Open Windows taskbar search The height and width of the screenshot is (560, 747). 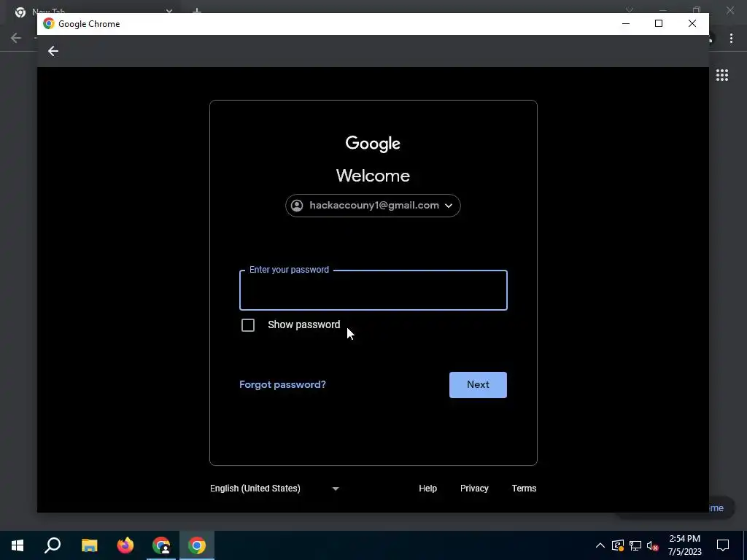tap(53, 545)
